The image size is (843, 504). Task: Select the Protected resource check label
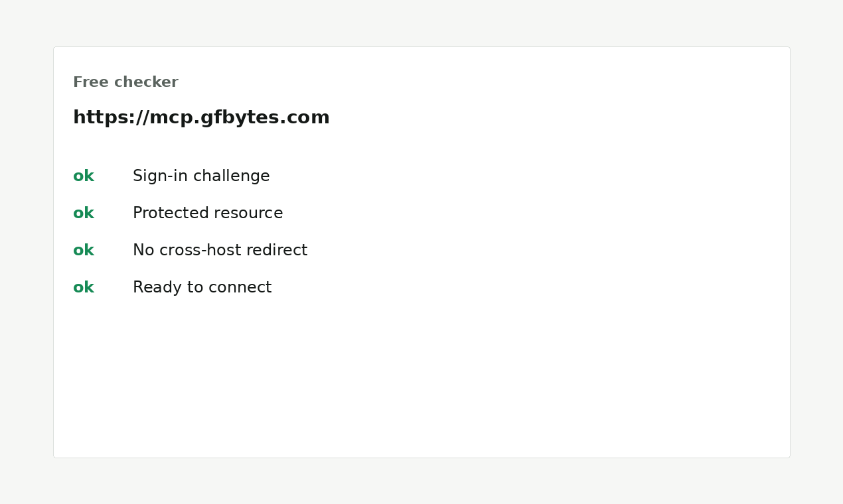tap(208, 214)
